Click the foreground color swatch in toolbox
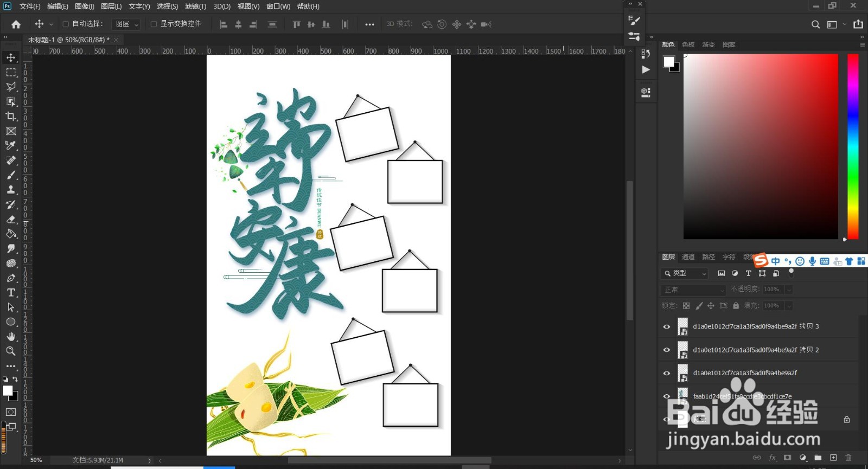This screenshot has height=469, width=868. click(x=7, y=390)
